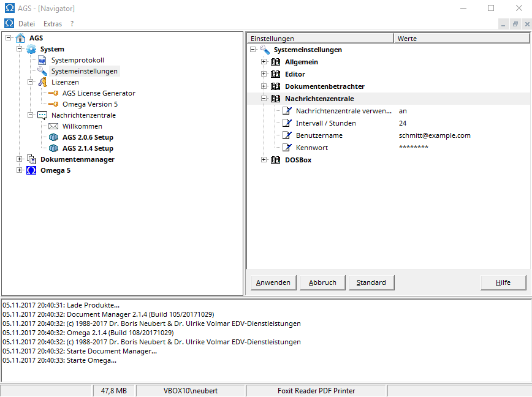Click the AGS 2.1.4 Setup package icon
The height and width of the screenshot is (397, 532).
click(53, 148)
